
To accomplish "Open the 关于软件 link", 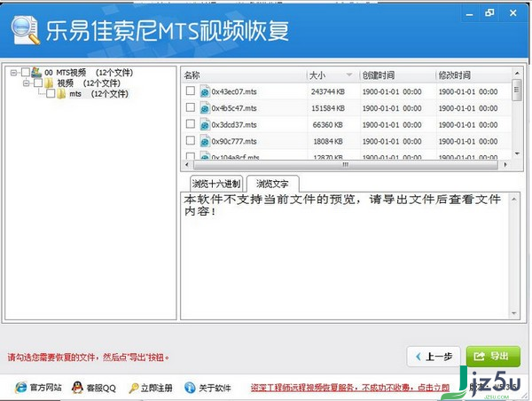I will coord(215,388).
